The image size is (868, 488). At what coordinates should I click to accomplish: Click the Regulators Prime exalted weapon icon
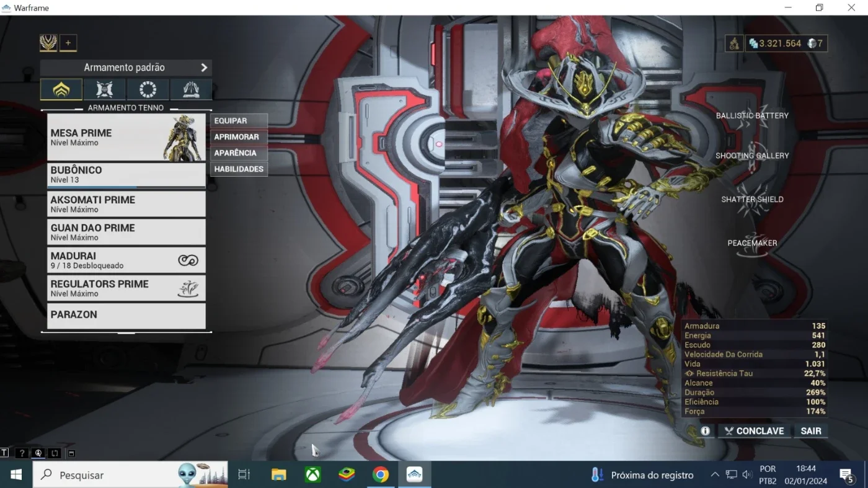[x=188, y=288]
